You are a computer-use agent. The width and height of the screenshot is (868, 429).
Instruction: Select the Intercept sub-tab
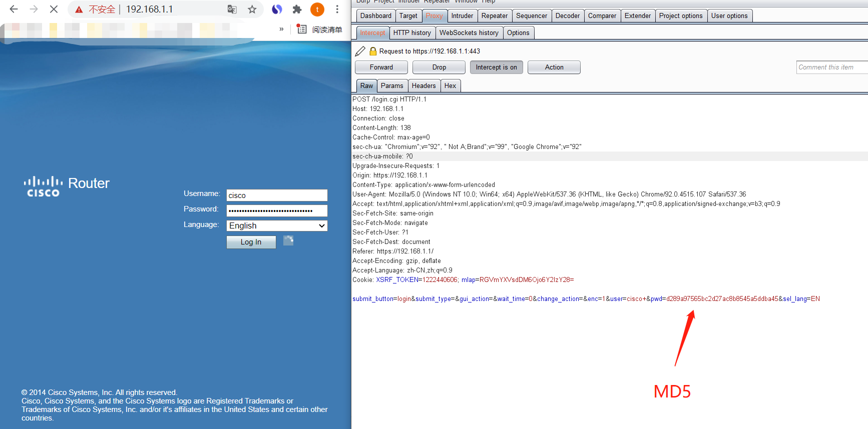(x=372, y=32)
